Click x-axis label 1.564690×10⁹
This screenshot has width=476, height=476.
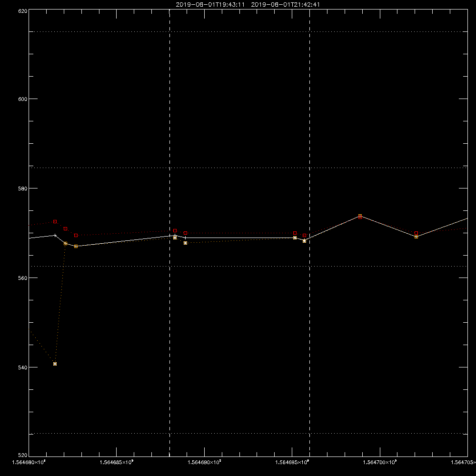(204, 462)
